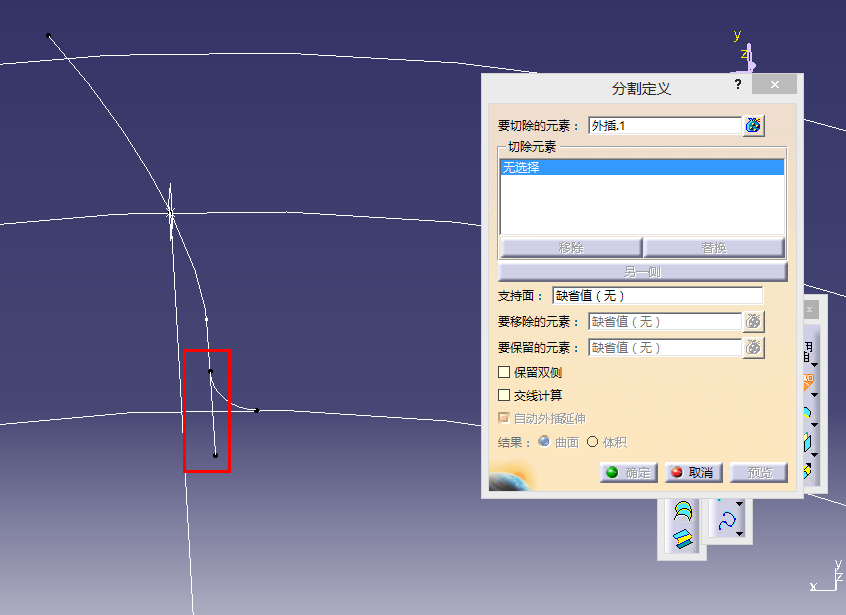Viewport: 846px width, 615px height.
Task: Select the blue offset surfaces tool icon
Action: click(683, 511)
